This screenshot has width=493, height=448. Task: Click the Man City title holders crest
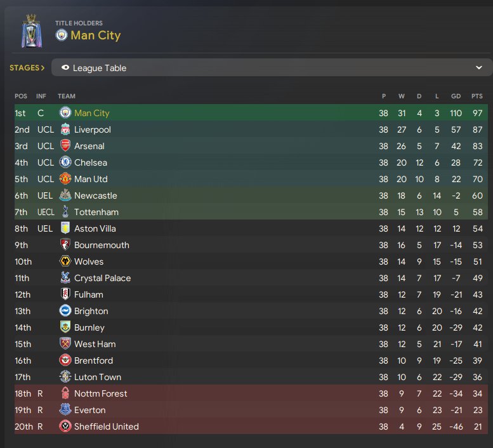[x=62, y=35]
